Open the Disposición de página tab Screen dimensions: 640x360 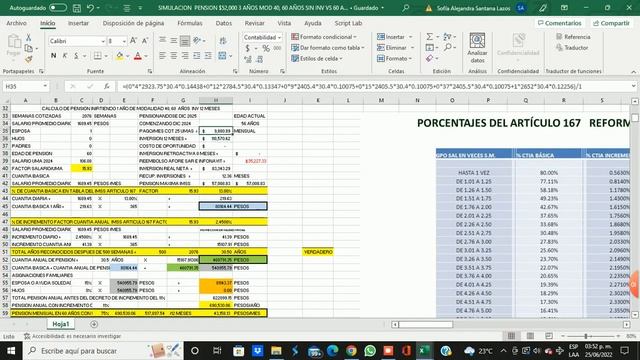pyautogui.click(x=133, y=23)
